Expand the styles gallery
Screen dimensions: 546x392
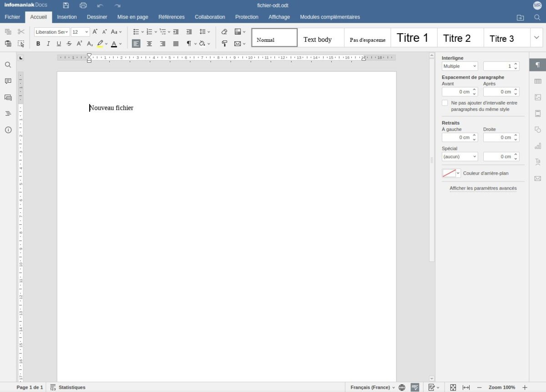coord(536,38)
